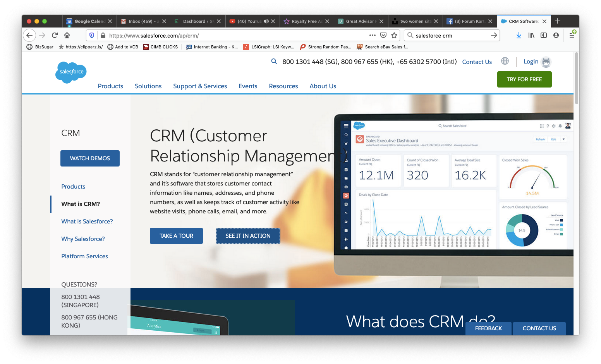This screenshot has width=601, height=364.
Task: Open the BizSugar bookmark
Action: pos(40,47)
